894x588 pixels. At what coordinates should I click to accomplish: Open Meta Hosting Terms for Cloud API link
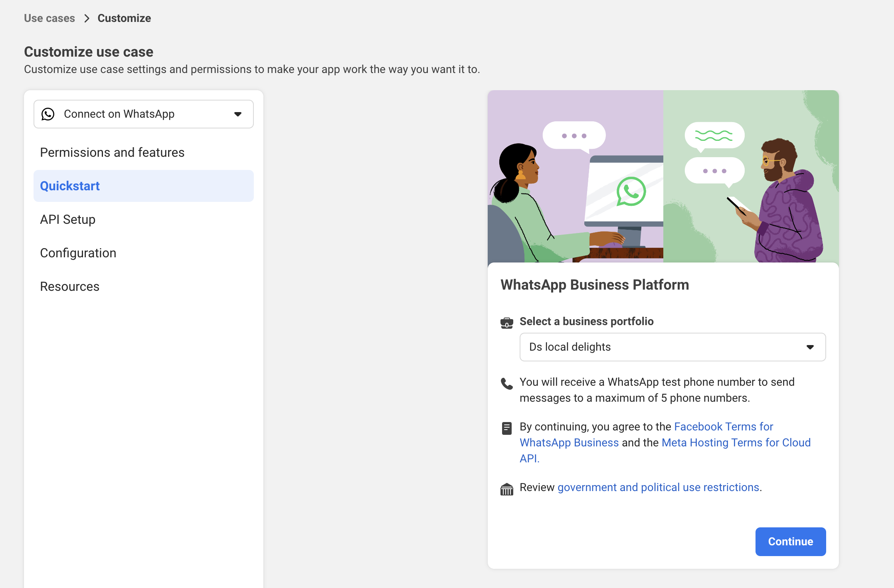[736, 442]
